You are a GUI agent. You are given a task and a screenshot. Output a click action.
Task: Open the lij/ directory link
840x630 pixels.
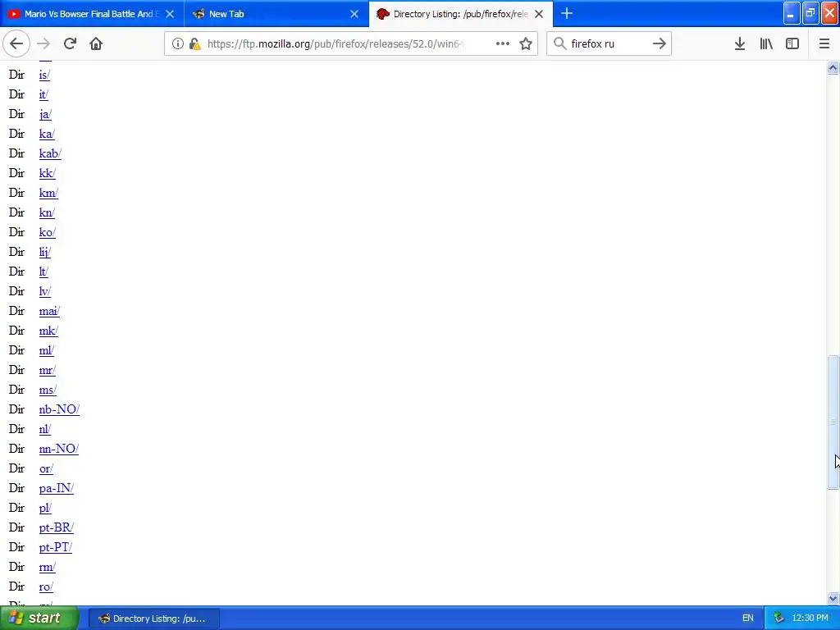coord(45,253)
